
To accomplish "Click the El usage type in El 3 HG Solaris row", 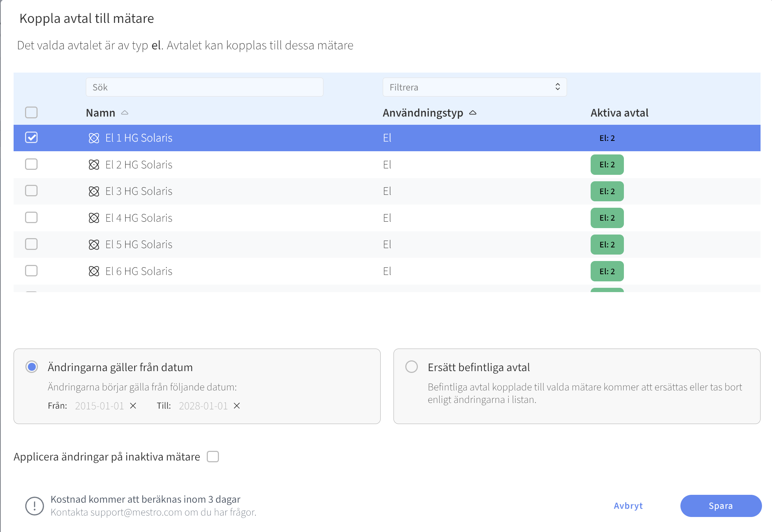I will point(387,191).
